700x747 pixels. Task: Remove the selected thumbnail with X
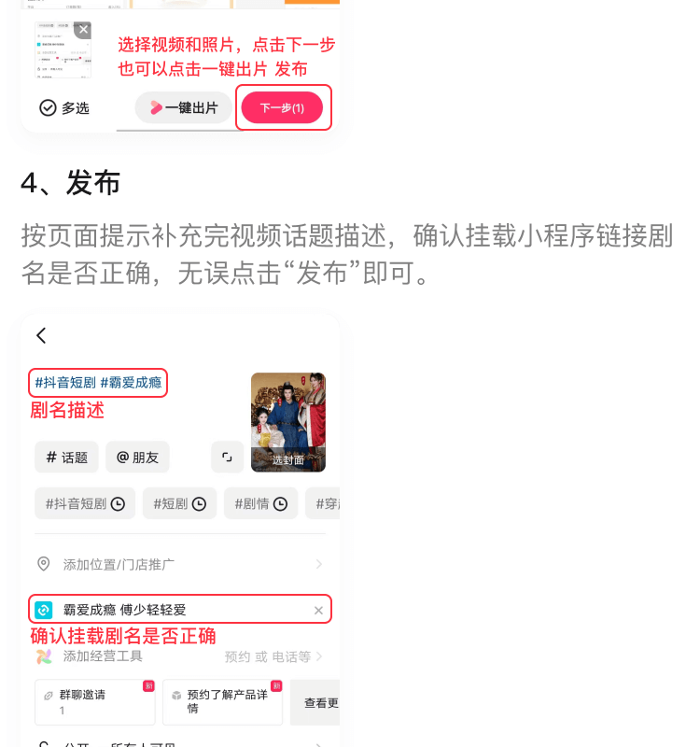pos(83,30)
